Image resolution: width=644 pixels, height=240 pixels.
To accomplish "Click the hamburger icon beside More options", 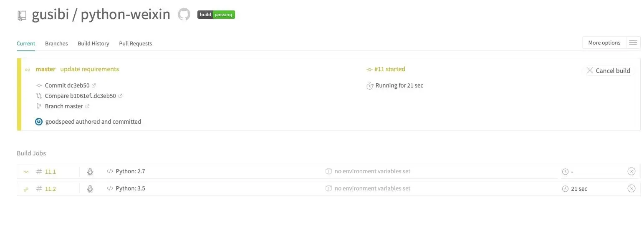I will [633, 42].
